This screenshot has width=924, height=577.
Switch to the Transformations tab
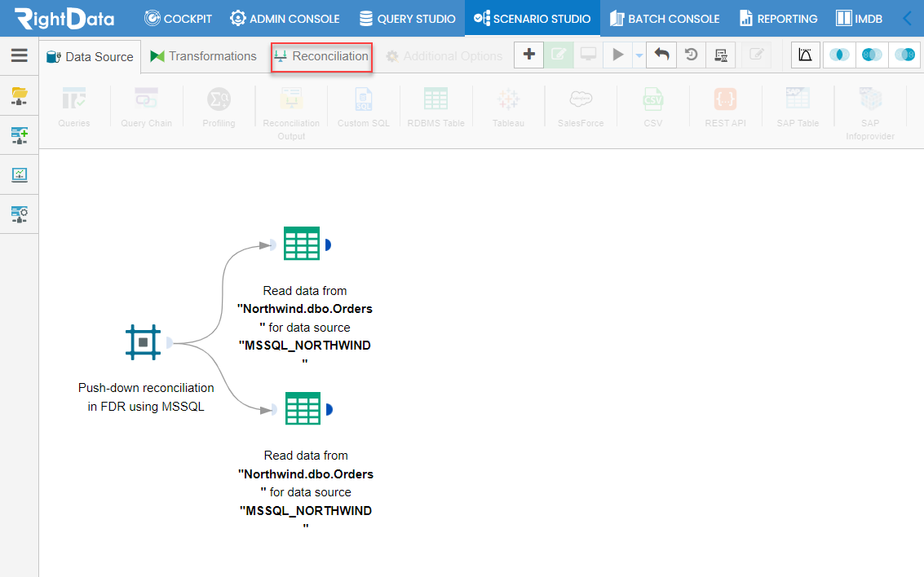click(203, 56)
